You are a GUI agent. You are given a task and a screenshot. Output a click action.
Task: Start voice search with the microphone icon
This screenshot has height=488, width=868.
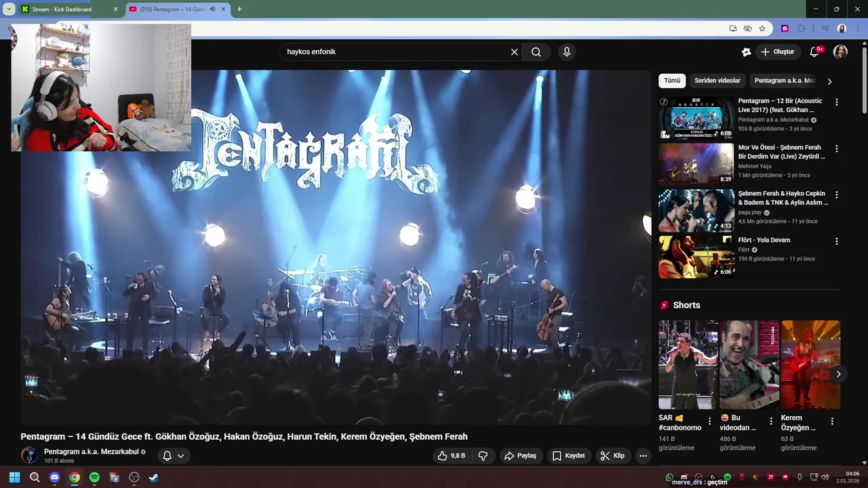click(567, 52)
